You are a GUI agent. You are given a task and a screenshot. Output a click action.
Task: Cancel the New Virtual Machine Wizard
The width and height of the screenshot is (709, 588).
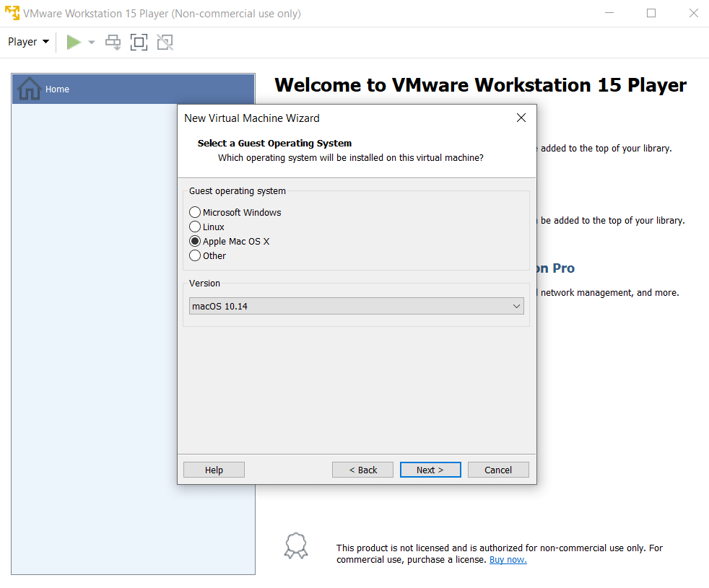(498, 470)
